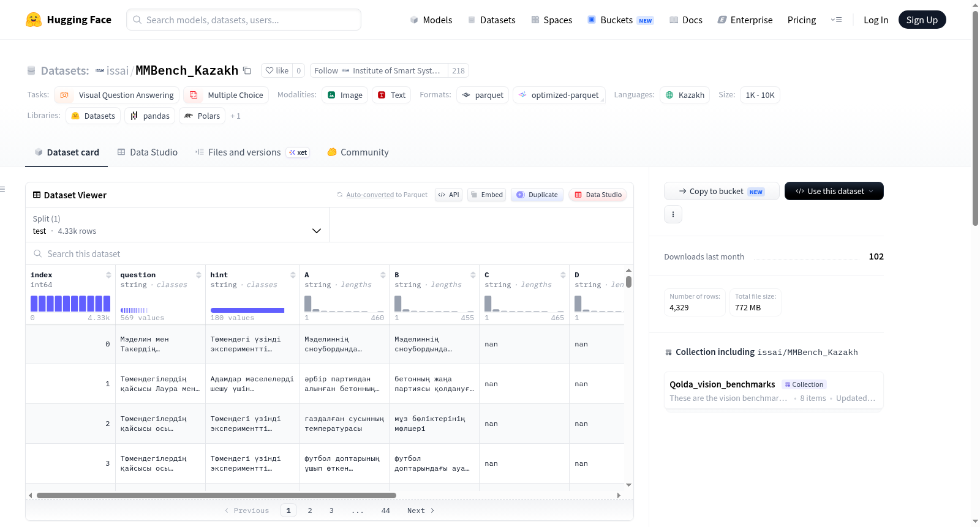Click the 1K - 10K size tag
Image resolution: width=980 pixels, height=527 pixels.
click(x=760, y=95)
